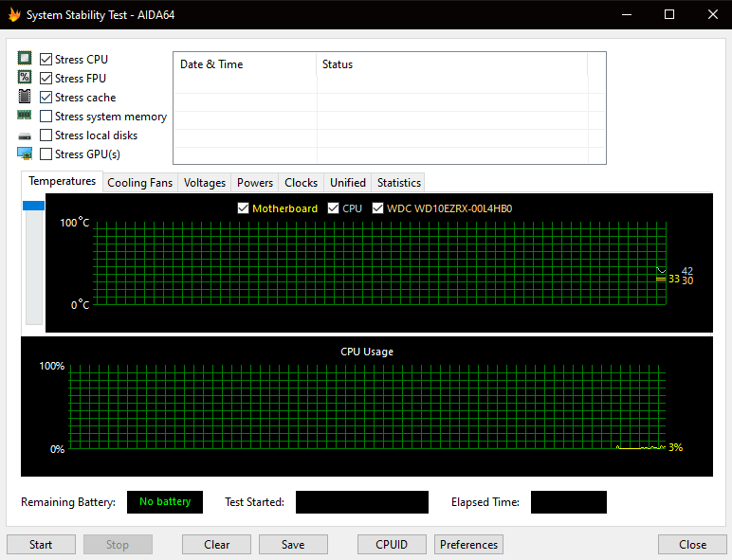Click the Status column header
Viewport: 732px width, 560px height.
point(451,64)
